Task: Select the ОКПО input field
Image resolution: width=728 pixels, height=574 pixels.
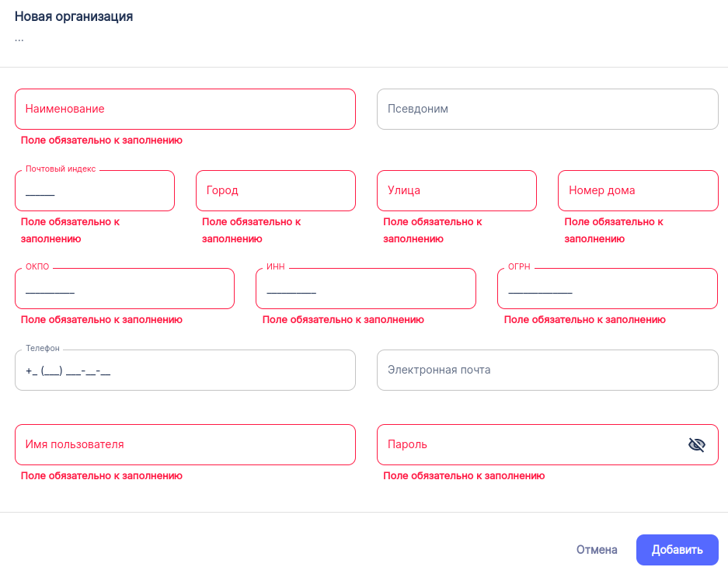Action: click(124, 289)
